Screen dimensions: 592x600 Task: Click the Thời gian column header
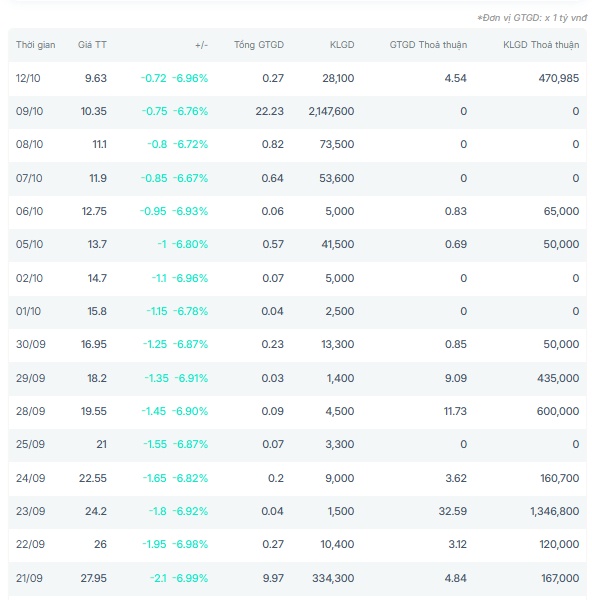click(36, 45)
